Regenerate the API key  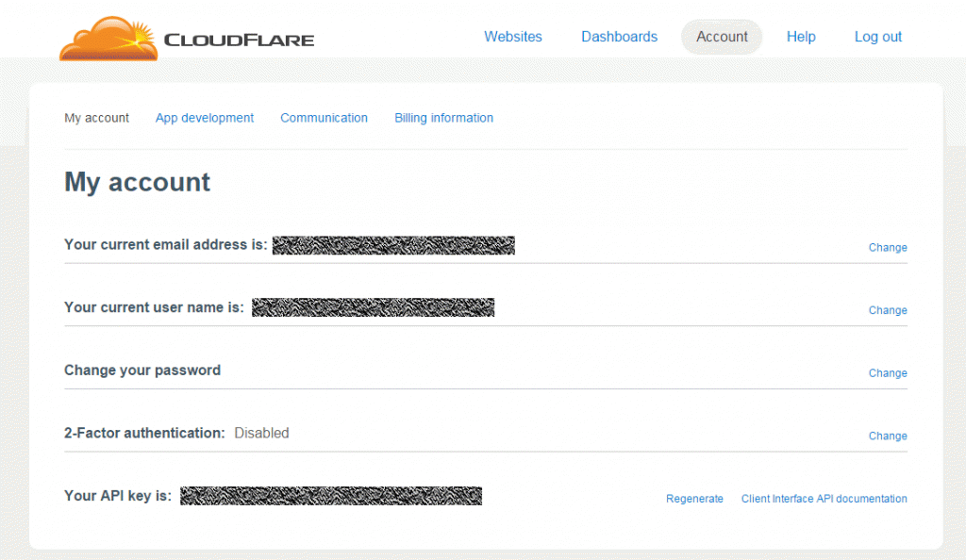click(694, 499)
